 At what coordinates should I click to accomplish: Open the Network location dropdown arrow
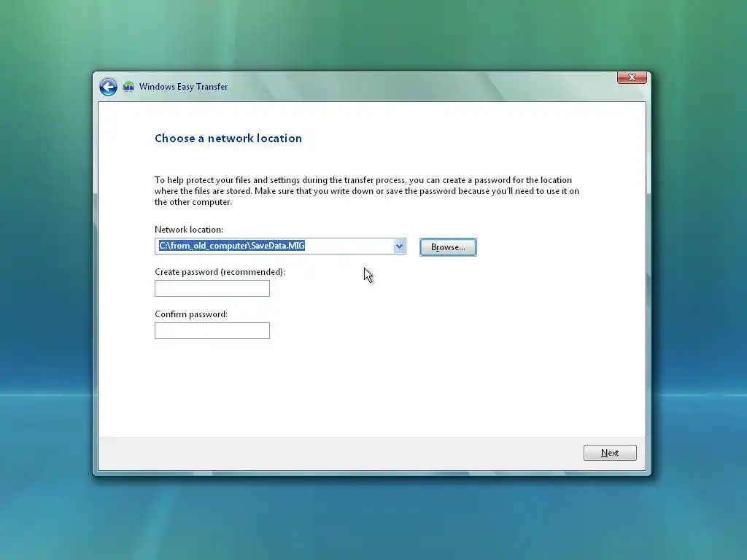[399, 246]
